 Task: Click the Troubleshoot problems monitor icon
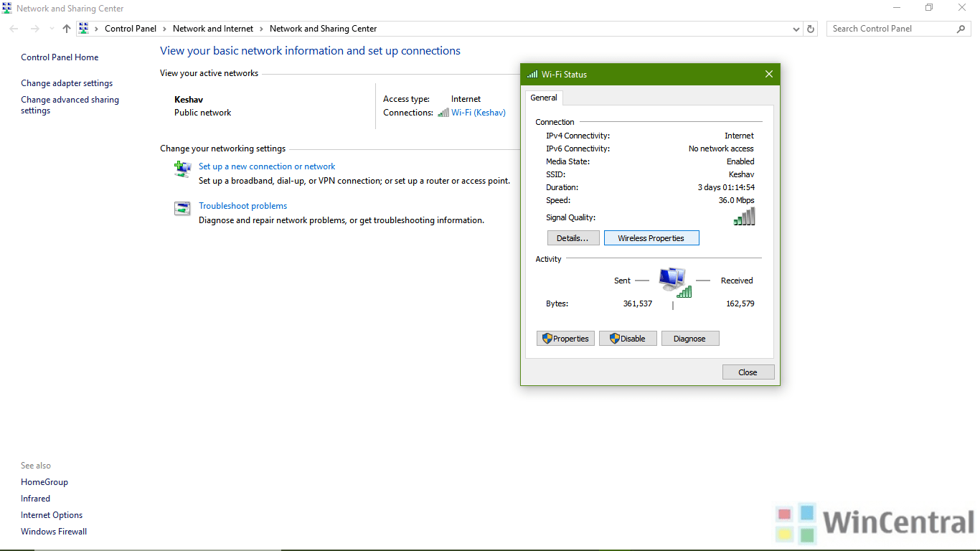pyautogui.click(x=182, y=208)
